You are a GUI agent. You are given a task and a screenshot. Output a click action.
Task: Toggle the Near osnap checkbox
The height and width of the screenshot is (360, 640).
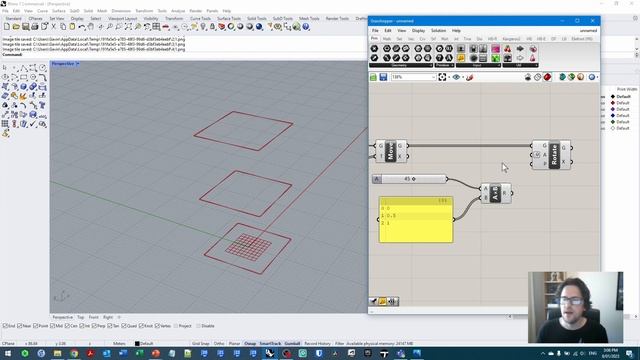[x=20, y=326]
